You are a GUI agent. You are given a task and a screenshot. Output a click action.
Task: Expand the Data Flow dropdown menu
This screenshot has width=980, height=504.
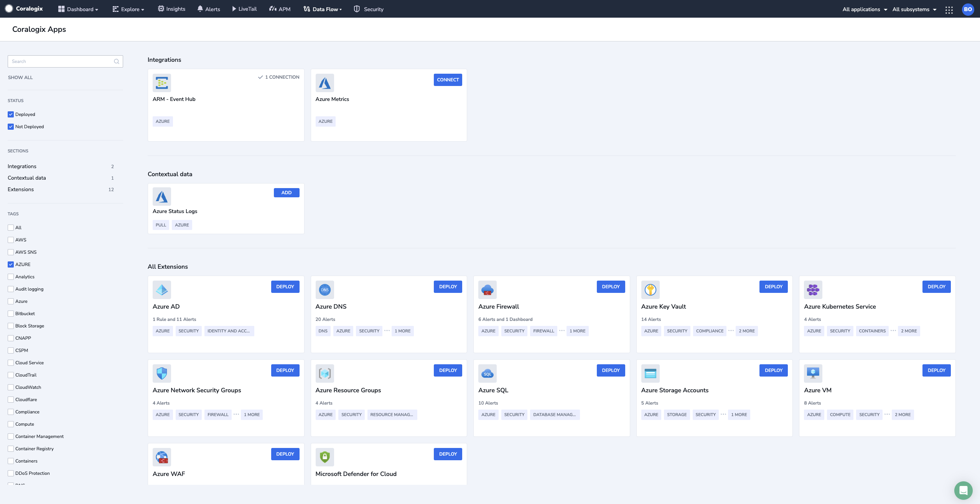323,9
